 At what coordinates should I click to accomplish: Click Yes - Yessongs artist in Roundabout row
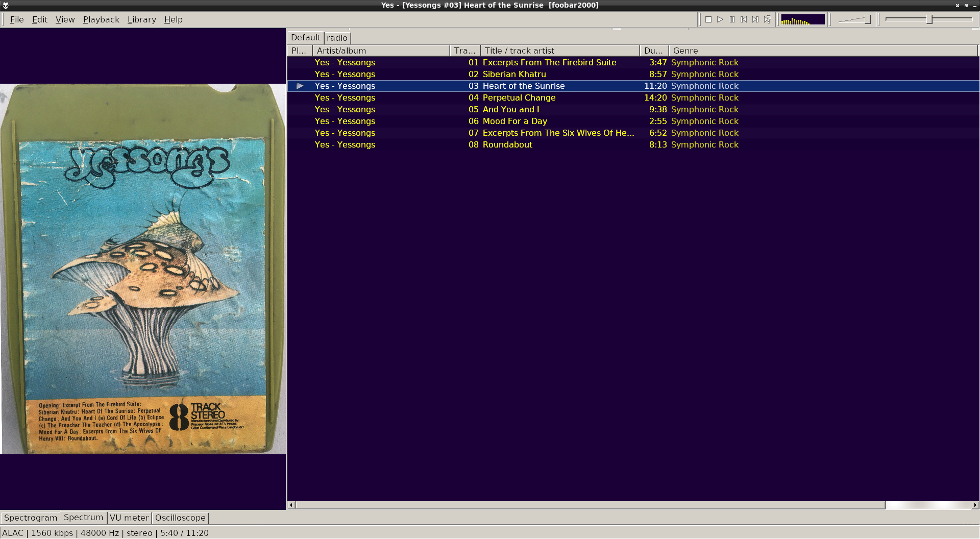coord(345,144)
